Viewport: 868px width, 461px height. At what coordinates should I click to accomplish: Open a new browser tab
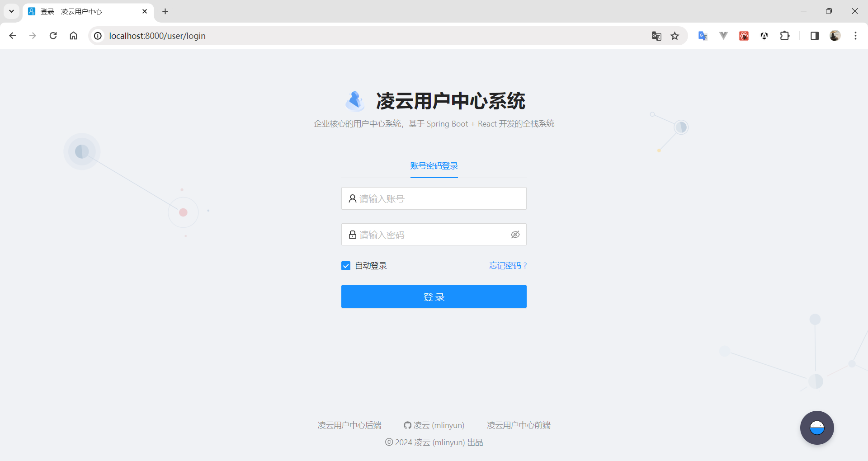pyautogui.click(x=165, y=11)
